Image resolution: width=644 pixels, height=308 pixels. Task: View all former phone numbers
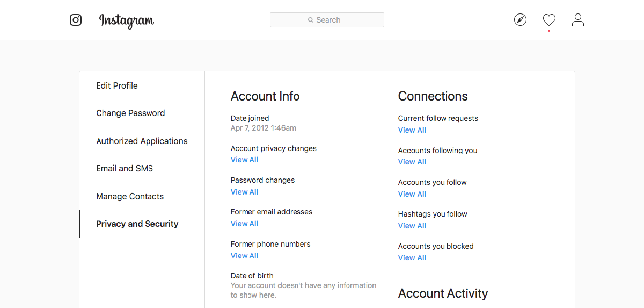(x=244, y=255)
